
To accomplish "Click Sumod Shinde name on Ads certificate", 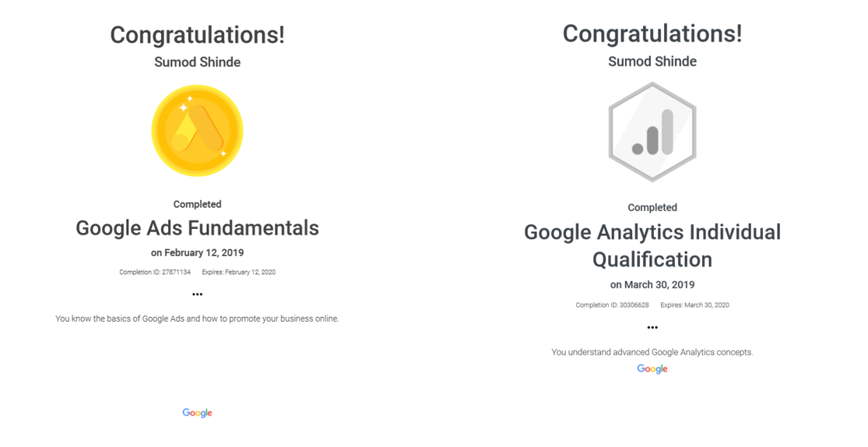I will [197, 62].
